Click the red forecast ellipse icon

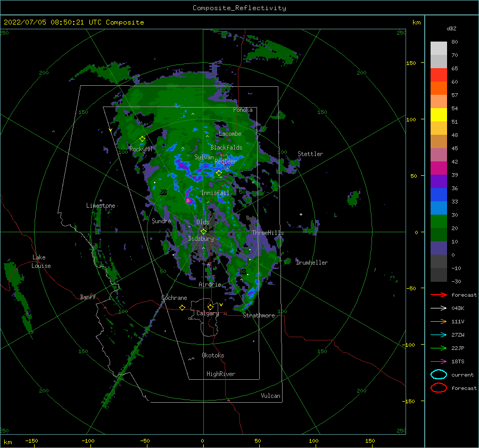439,388
